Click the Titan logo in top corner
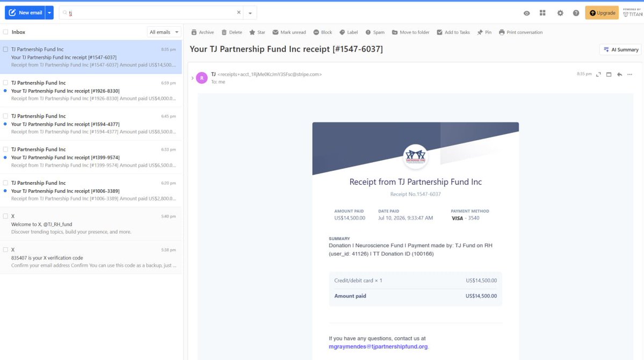The width and height of the screenshot is (644, 360). (x=633, y=13)
